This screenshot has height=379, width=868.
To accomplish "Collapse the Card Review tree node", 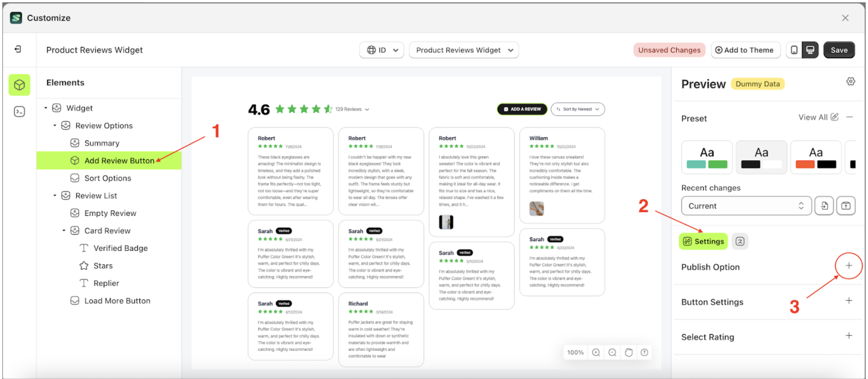I will pos(64,231).
